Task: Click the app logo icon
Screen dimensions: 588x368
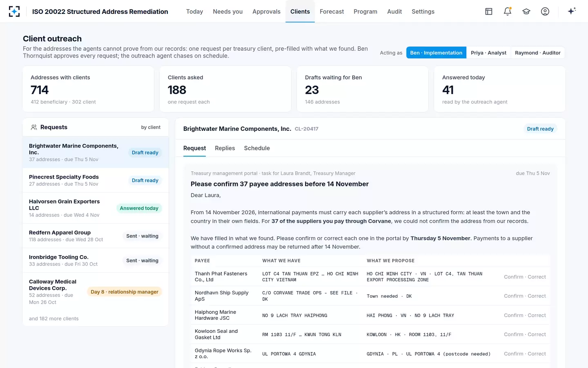Action: pos(14,11)
